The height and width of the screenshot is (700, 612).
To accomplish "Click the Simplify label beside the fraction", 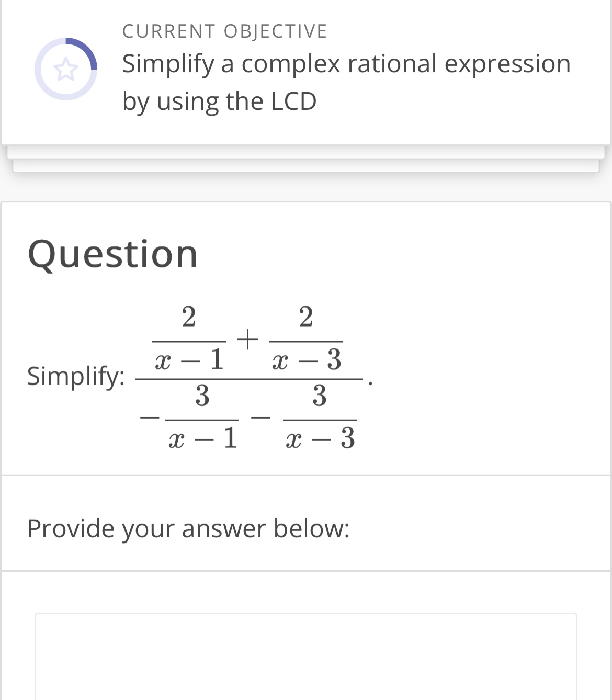I will pyautogui.click(x=75, y=376).
